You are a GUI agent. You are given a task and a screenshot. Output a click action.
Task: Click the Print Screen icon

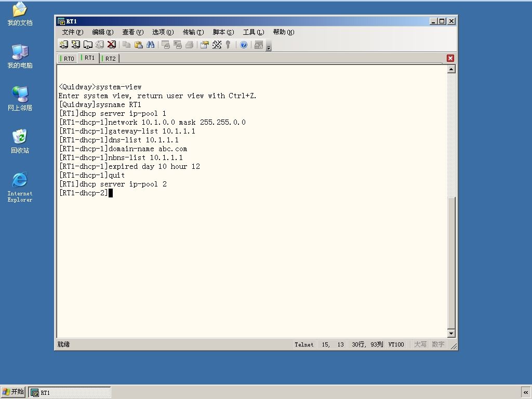tap(166, 45)
